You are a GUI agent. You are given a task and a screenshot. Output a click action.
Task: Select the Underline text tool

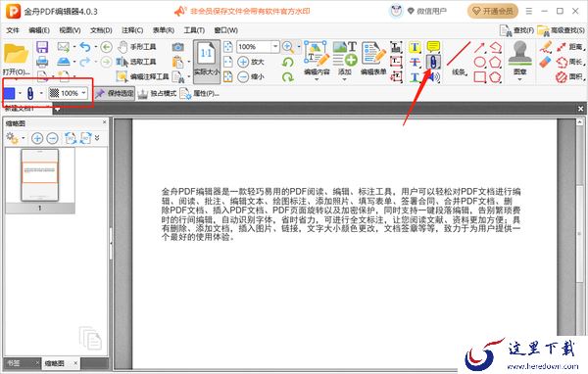[x=415, y=76]
